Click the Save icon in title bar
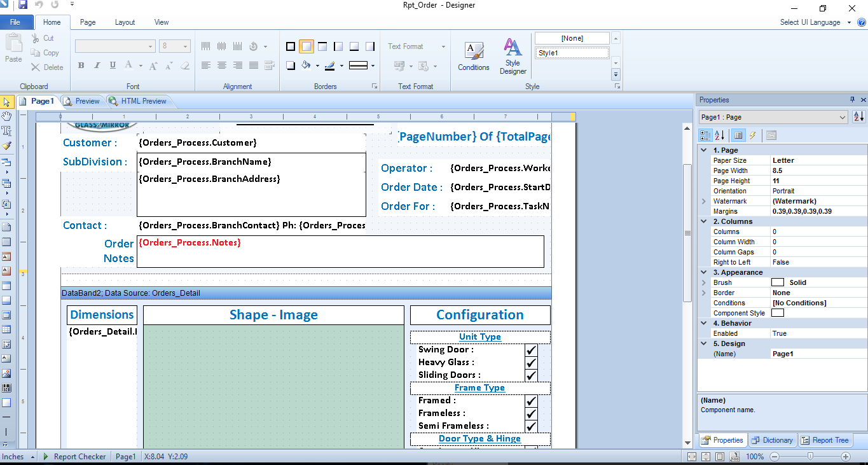The image size is (868, 465). click(23, 5)
